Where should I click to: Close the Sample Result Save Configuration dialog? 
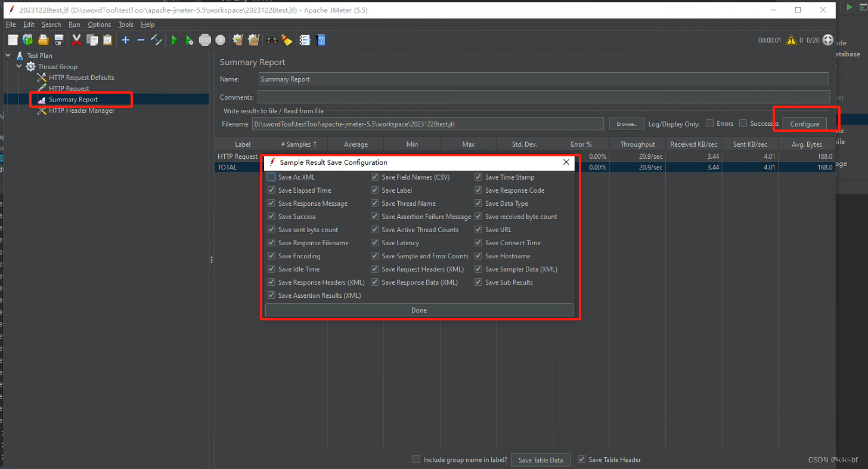[x=566, y=162]
